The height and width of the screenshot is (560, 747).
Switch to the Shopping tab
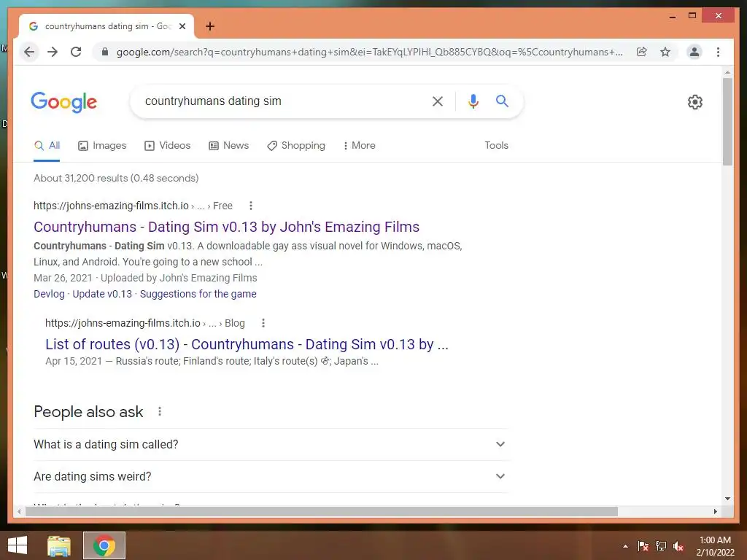click(x=296, y=146)
